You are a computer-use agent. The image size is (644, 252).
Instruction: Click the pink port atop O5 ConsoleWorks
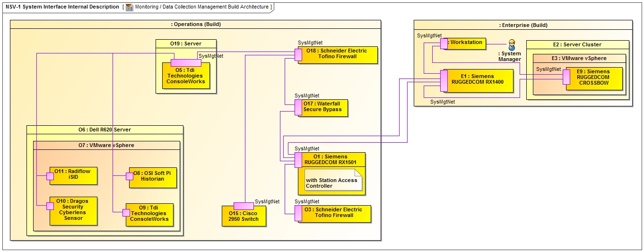click(x=186, y=63)
